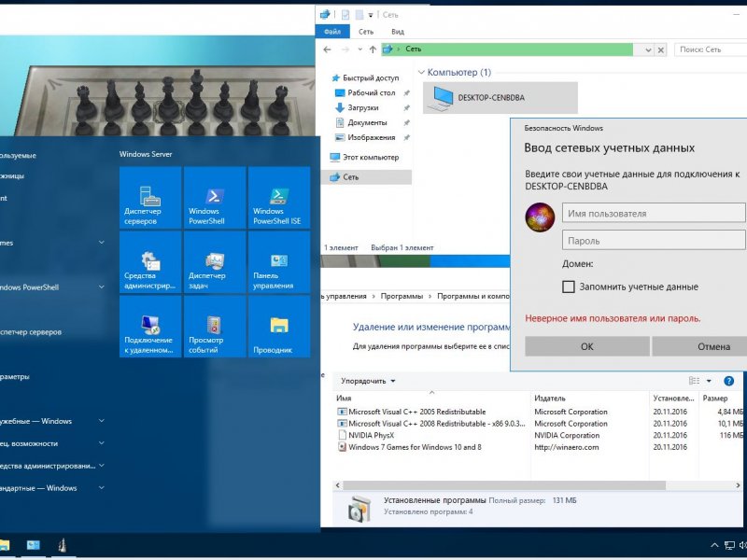Sort programs by Имя column header
Screen dimensions: 747x560
tap(344, 399)
